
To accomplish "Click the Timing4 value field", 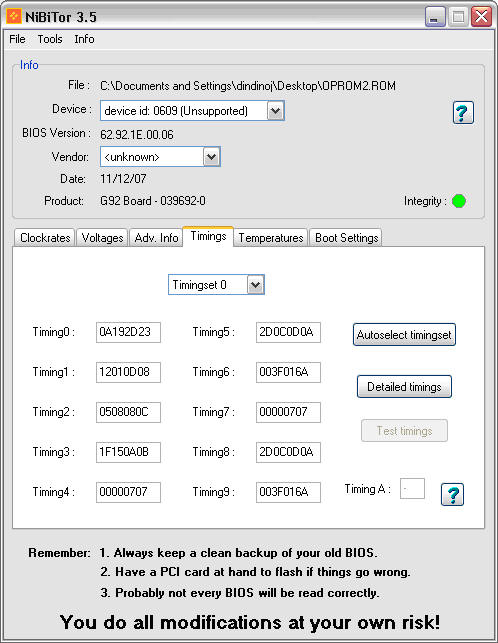I will pyautogui.click(x=128, y=492).
